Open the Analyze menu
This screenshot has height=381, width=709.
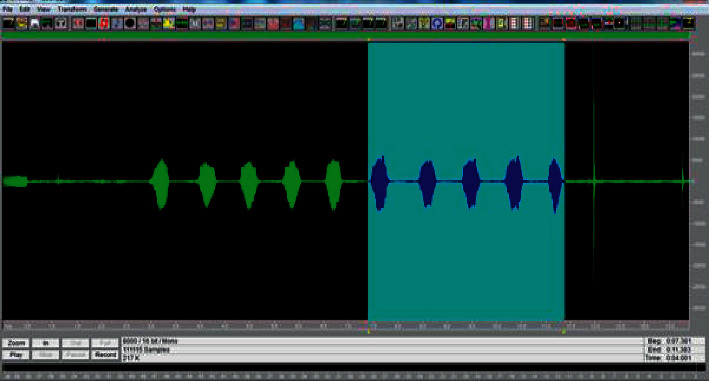136,9
